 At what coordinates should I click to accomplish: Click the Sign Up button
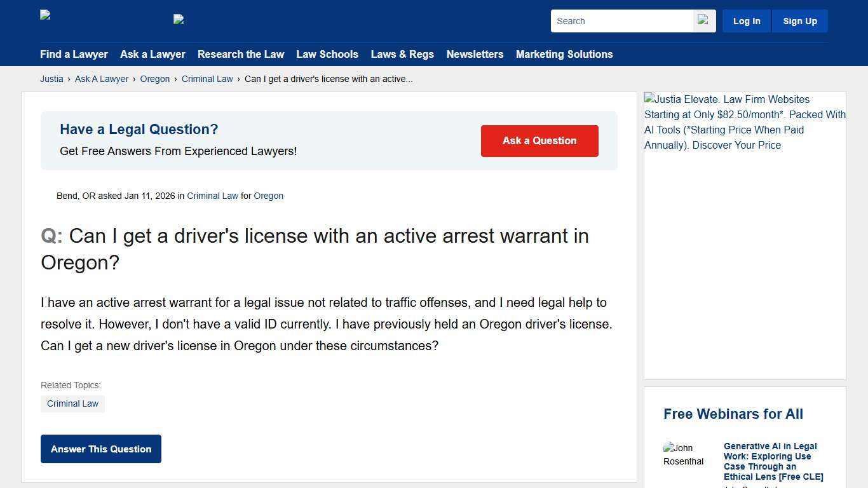click(x=799, y=21)
